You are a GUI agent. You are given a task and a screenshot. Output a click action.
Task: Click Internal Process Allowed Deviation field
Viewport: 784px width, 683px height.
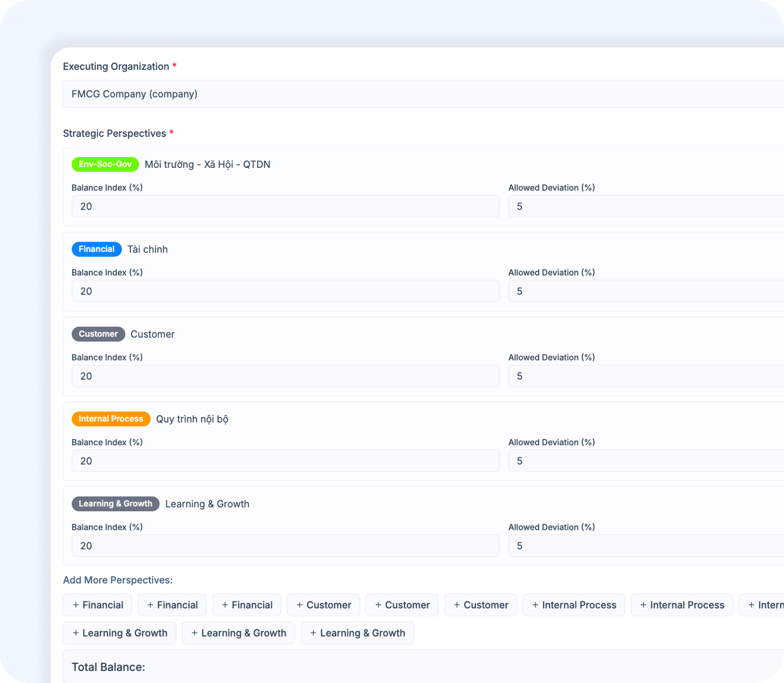tap(645, 461)
